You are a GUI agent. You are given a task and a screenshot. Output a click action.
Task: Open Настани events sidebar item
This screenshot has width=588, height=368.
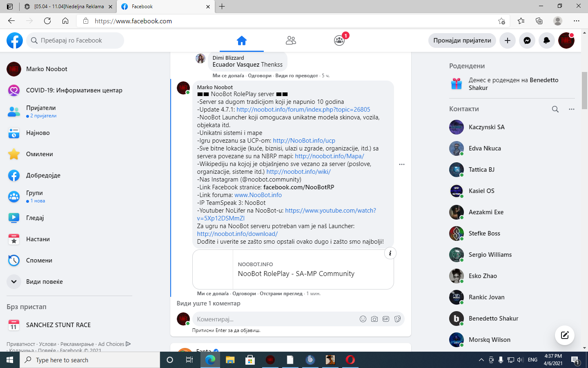(x=69, y=239)
